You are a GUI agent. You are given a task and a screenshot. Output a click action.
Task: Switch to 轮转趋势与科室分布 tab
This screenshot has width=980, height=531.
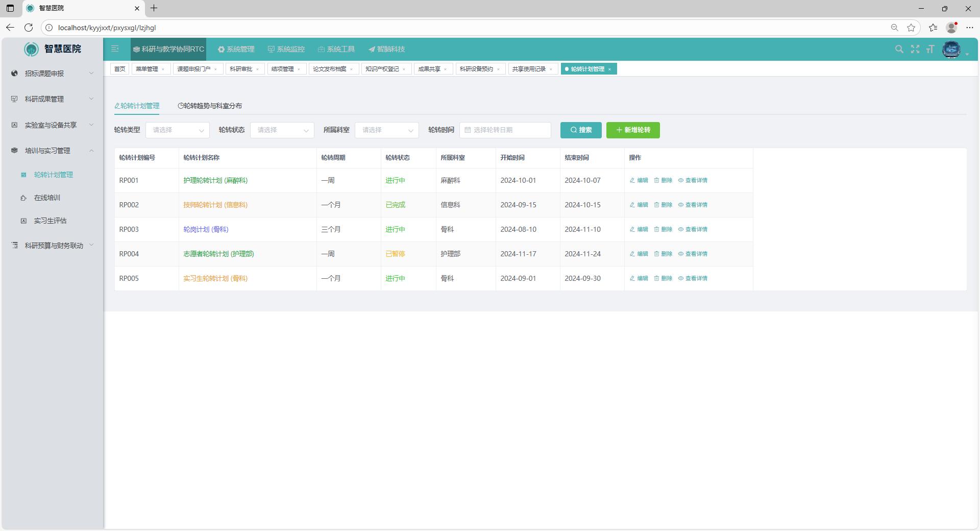pyautogui.click(x=210, y=106)
